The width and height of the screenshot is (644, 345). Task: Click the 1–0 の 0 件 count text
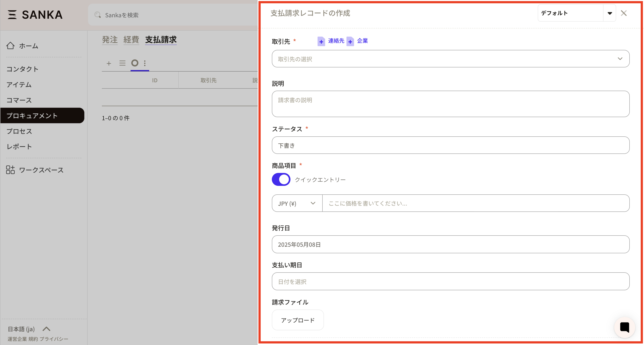115,118
